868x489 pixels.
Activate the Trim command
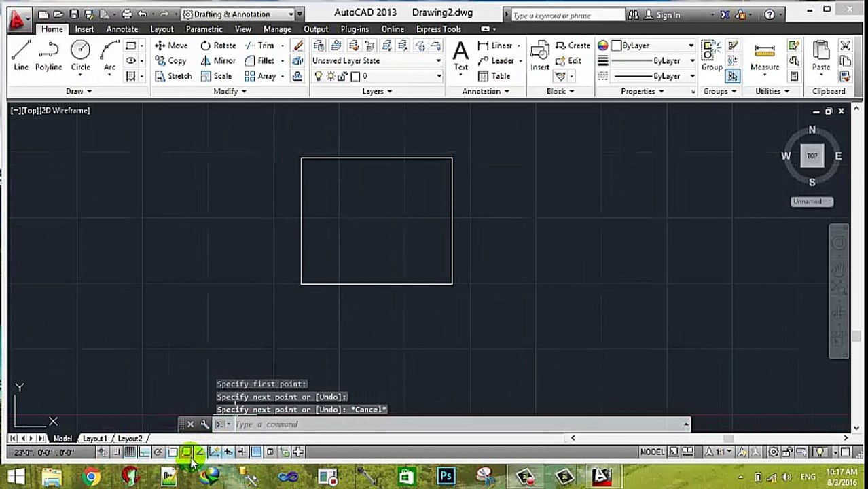coord(259,46)
